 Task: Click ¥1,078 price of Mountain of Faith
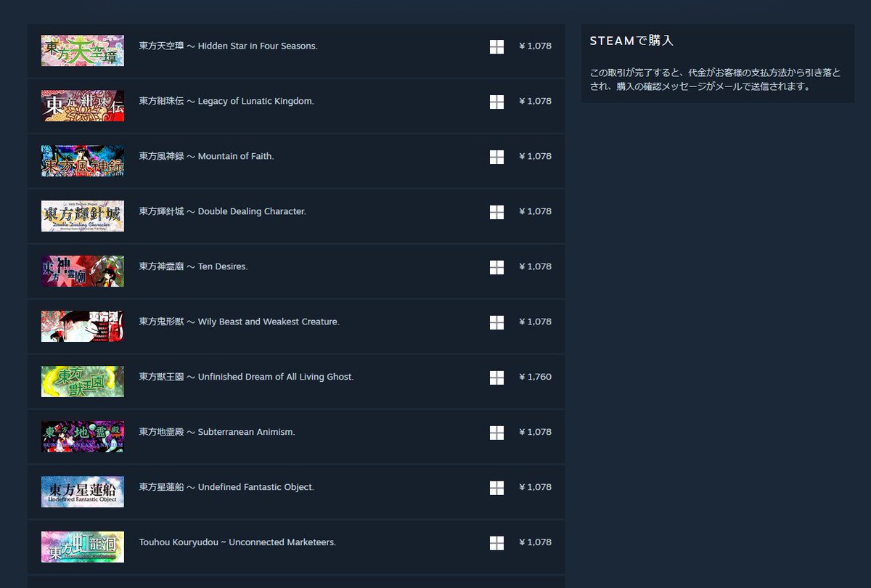click(x=535, y=156)
